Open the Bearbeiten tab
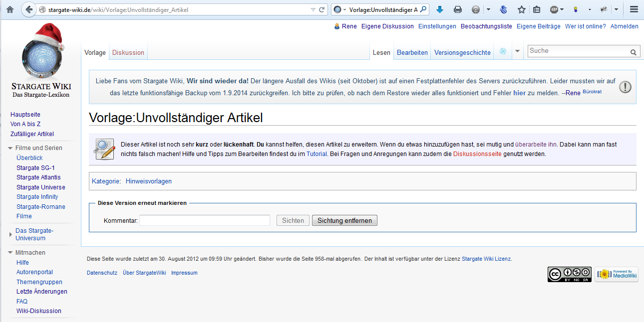 pyautogui.click(x=412, y=52)
